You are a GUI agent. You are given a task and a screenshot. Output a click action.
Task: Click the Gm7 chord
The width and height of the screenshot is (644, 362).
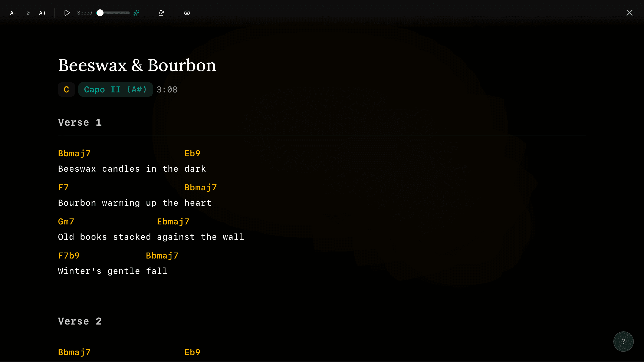pos(66,222)
